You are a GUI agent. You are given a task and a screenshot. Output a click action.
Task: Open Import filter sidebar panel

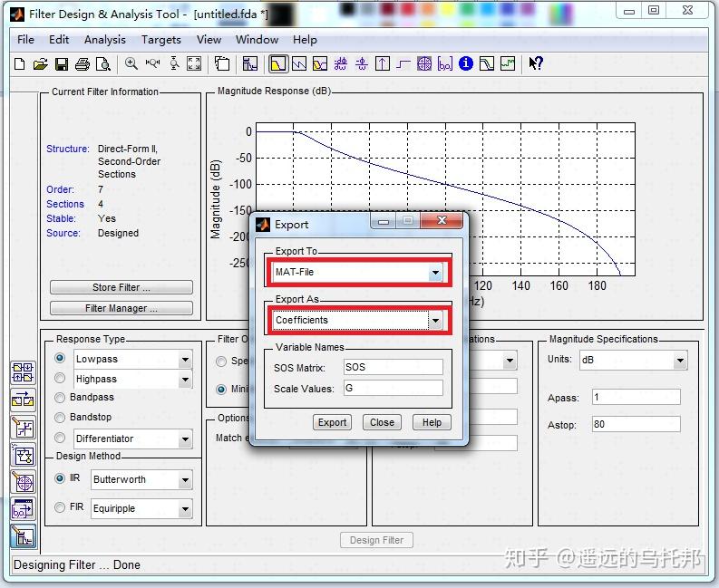[x=23, y=509]
